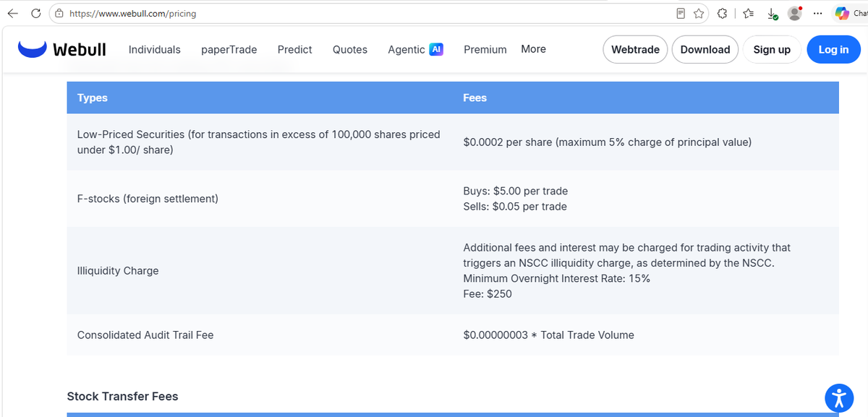Launch Copilot Chat in the browser
Image resolution: width=868 pixels, height=417 pixels.
tap(850, 14)
